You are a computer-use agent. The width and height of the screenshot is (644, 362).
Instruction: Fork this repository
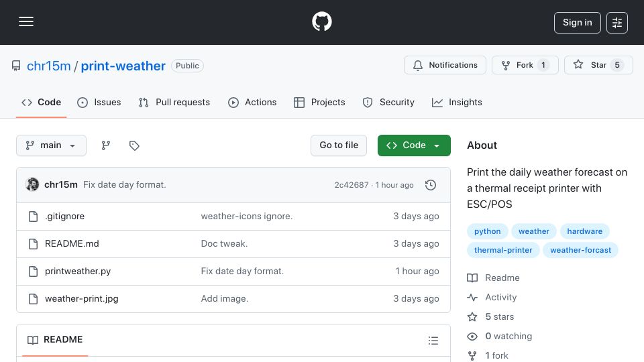tap(525, 65)
